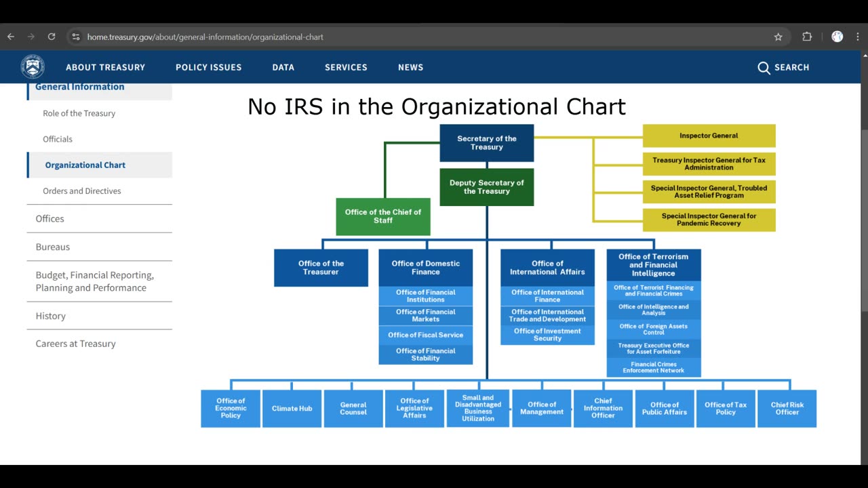The width and height of the screenshot is (868, 488).
Task: Click Office of International Trade and Development
Action: 547,316
